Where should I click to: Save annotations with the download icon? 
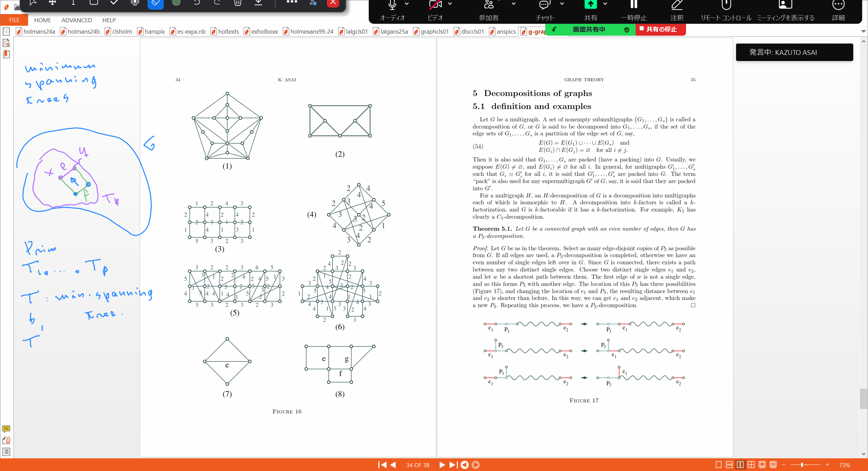tap(258, 3)
